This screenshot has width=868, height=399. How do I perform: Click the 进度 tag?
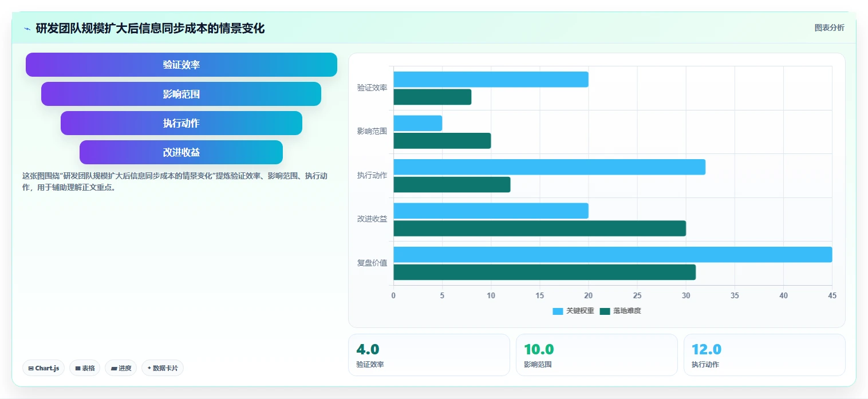coord(121,368)
